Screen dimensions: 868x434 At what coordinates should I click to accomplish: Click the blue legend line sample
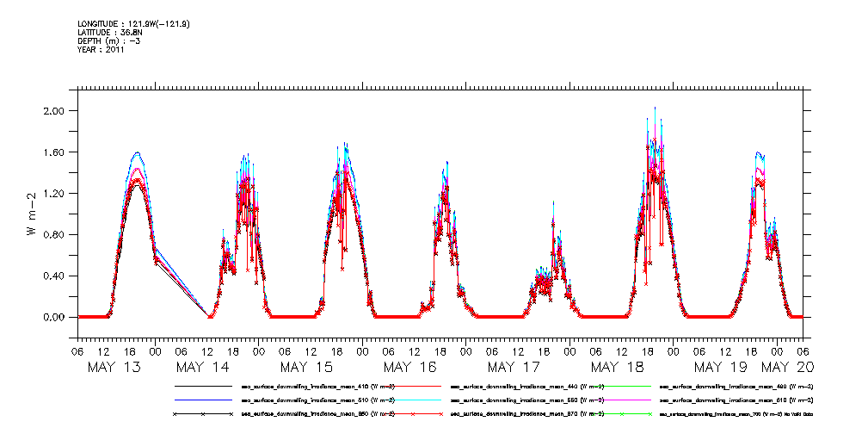(x=203, y=400)
